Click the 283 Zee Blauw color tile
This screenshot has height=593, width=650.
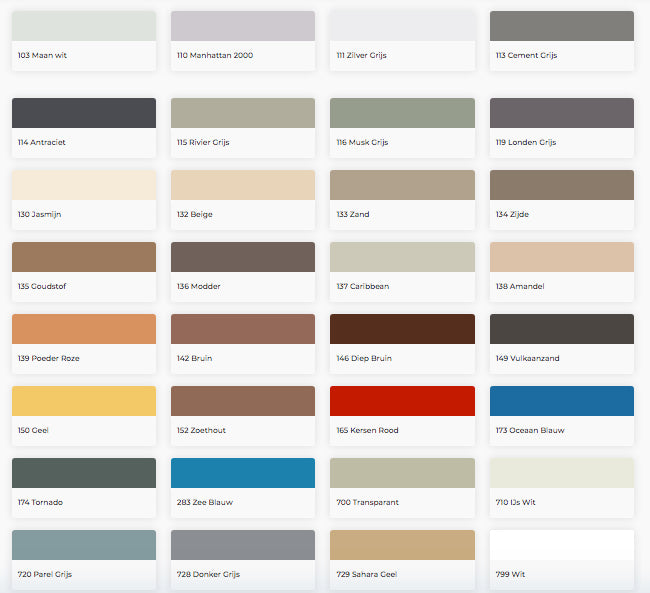(x=243, y=473)
